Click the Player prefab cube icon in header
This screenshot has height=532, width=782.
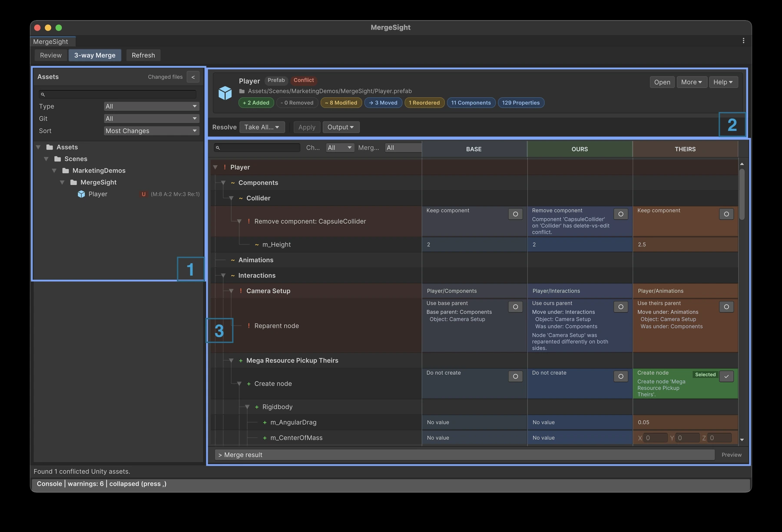coord(225,93)
